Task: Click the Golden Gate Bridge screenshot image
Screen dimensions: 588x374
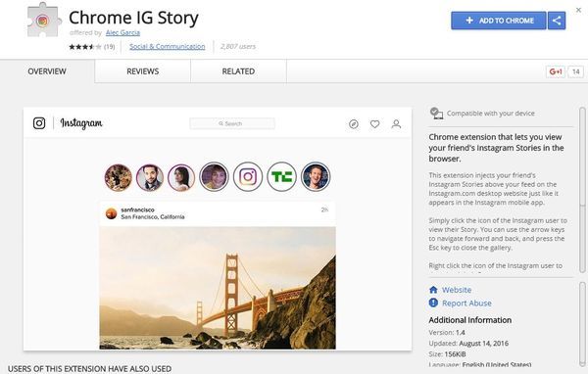Action: pos(218,288)
